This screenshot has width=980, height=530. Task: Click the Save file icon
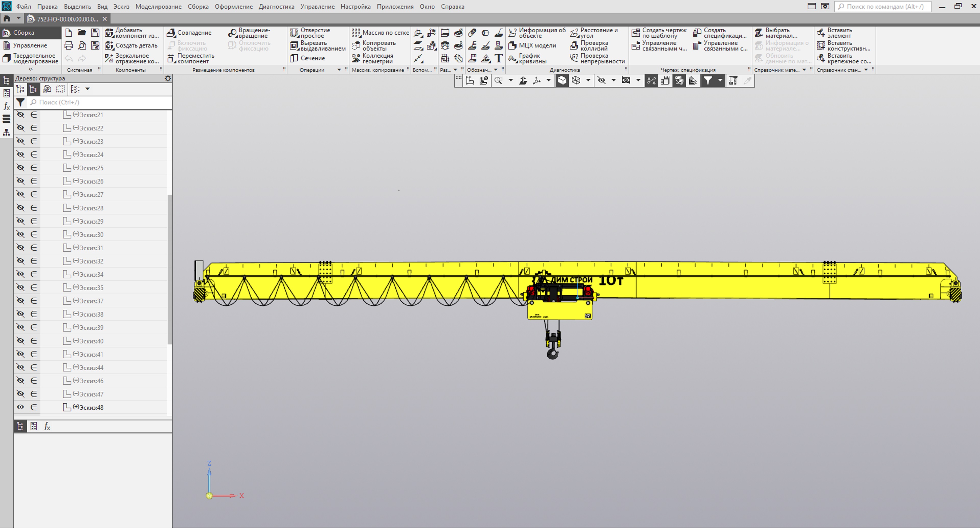pyautogui.click(x=95, y=33)
